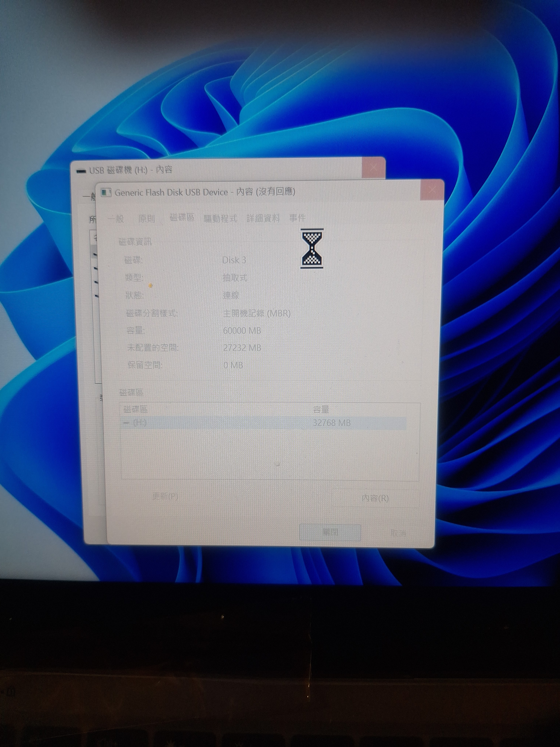This screenshot has height=747, width=560.
Task: Click the Disk 3 value
Action: [x=234, y=260]
